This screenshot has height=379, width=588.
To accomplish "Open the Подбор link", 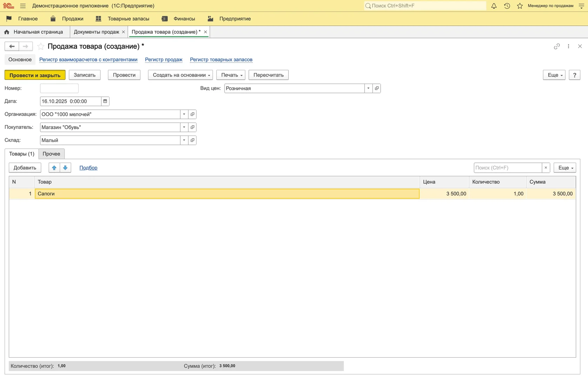I will [88, 168].
